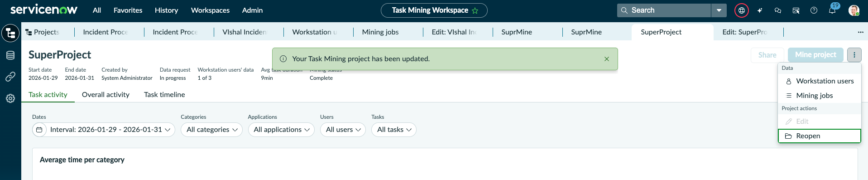Open the Admin menu
The height and width of the screenshot is (180, 868).
click(x=252, y=10)
